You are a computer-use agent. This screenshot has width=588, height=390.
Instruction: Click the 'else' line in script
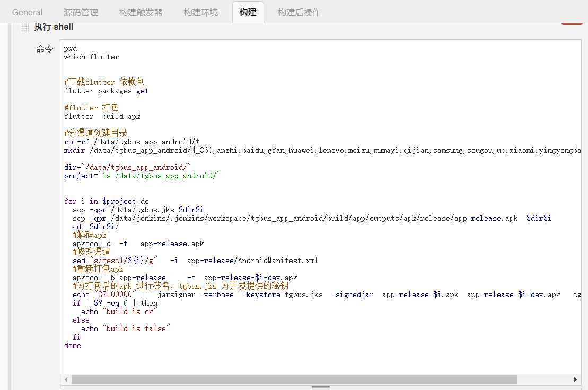pyautogui.click(x=81, y=320)
